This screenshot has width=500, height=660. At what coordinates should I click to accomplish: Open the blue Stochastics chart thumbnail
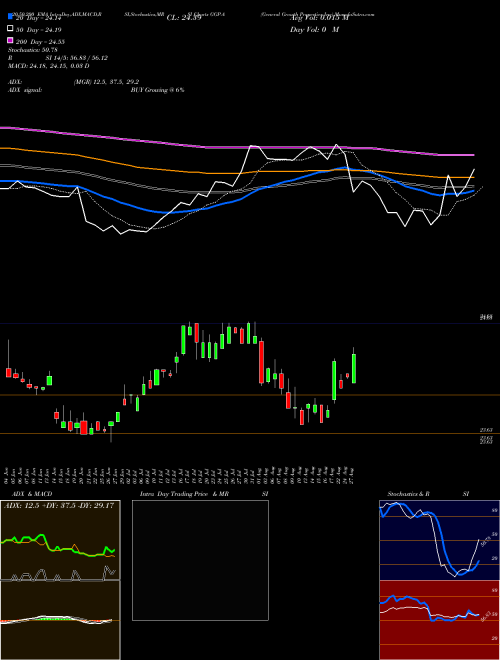[439, 540]
